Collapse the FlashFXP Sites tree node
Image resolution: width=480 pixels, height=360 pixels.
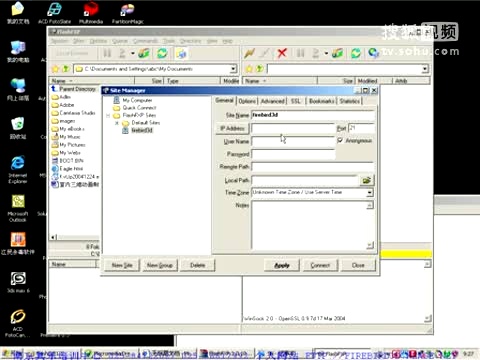tap(108, 115)
